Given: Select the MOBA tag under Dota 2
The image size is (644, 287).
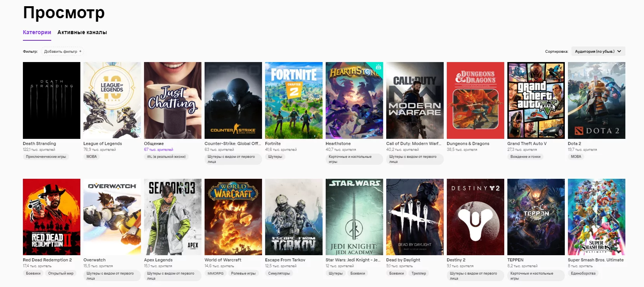Looking at the screenshot, I should click(576, 157).
